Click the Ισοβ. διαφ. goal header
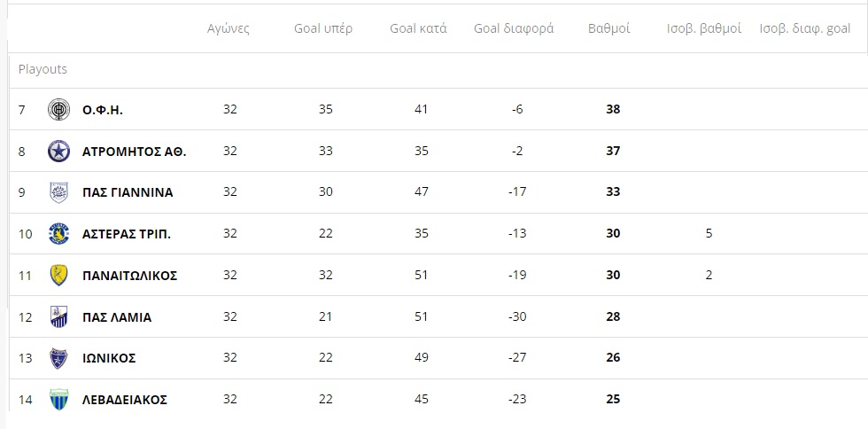 click(805, 29)
